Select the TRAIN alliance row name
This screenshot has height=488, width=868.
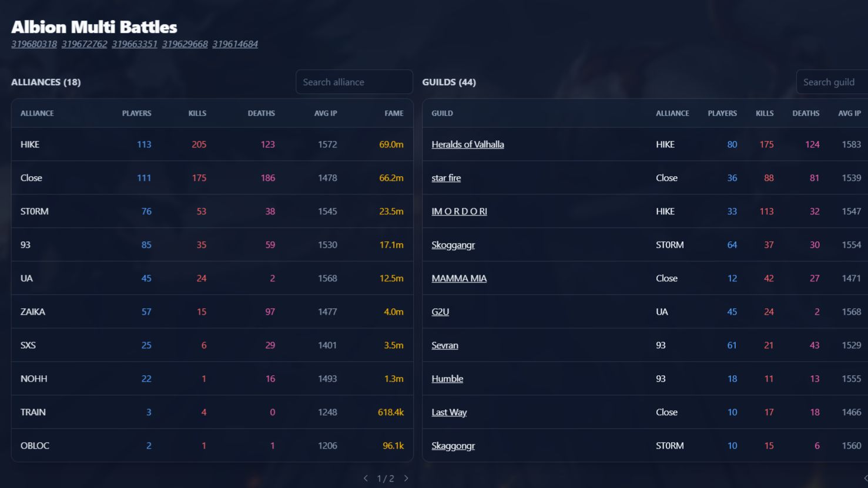coord(33,412)
